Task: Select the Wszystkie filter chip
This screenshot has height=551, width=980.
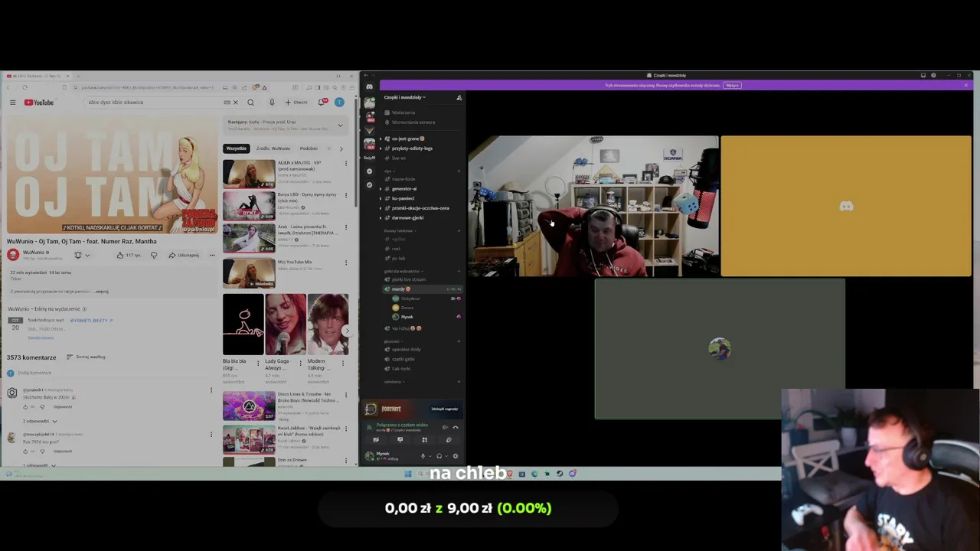Action: click(x=237, y=148)
